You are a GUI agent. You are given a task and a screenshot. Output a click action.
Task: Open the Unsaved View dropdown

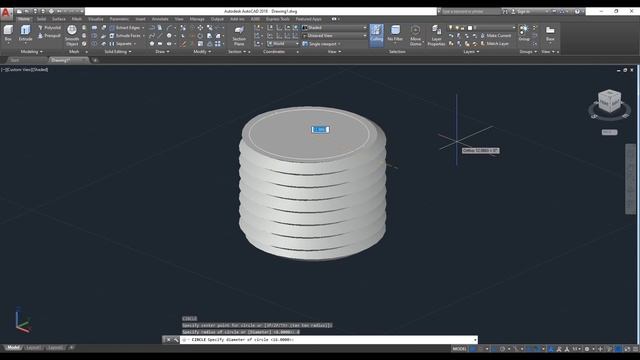tap(334, 36)
